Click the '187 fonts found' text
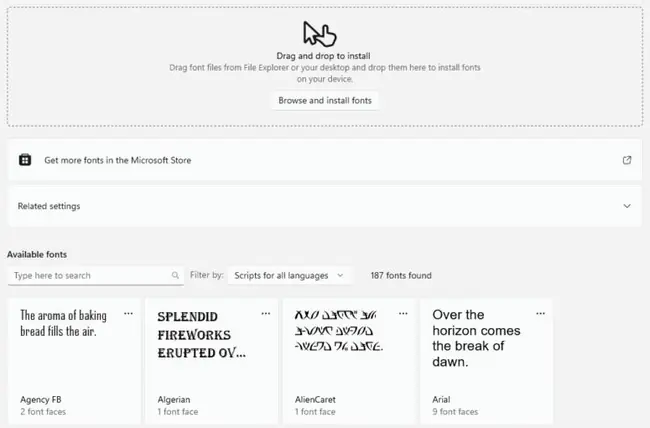650x428 pixels. coord(401,275)
